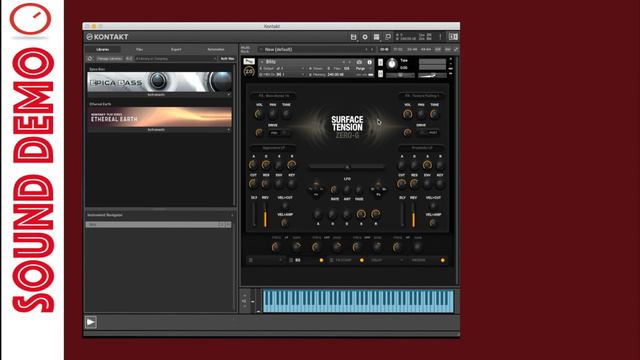
Task: Click the Epica Bass library banner
Action: click(x=160, y=82)
